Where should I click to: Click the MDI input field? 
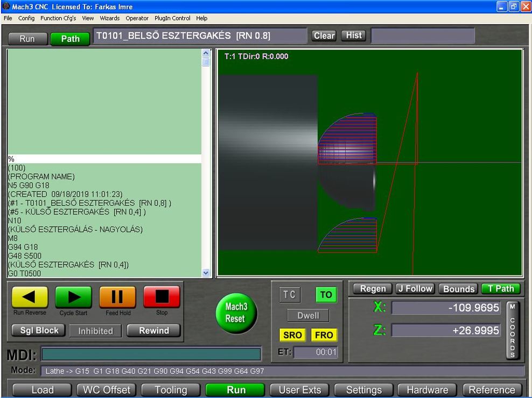(151, 354)
